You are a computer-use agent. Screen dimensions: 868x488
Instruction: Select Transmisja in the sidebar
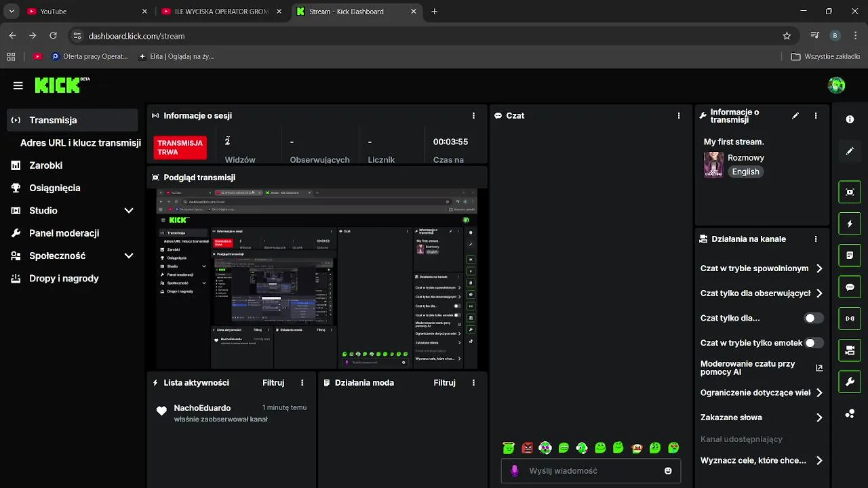pos(72,120)
